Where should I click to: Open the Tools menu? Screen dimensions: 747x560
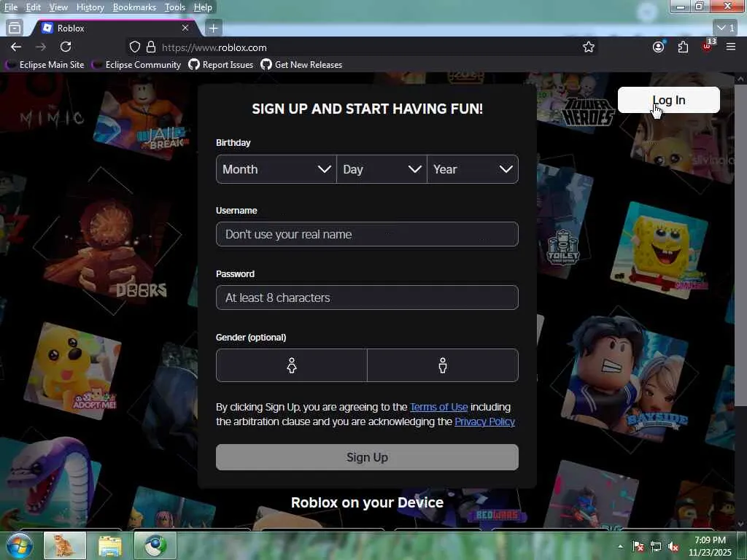point(174,7)
